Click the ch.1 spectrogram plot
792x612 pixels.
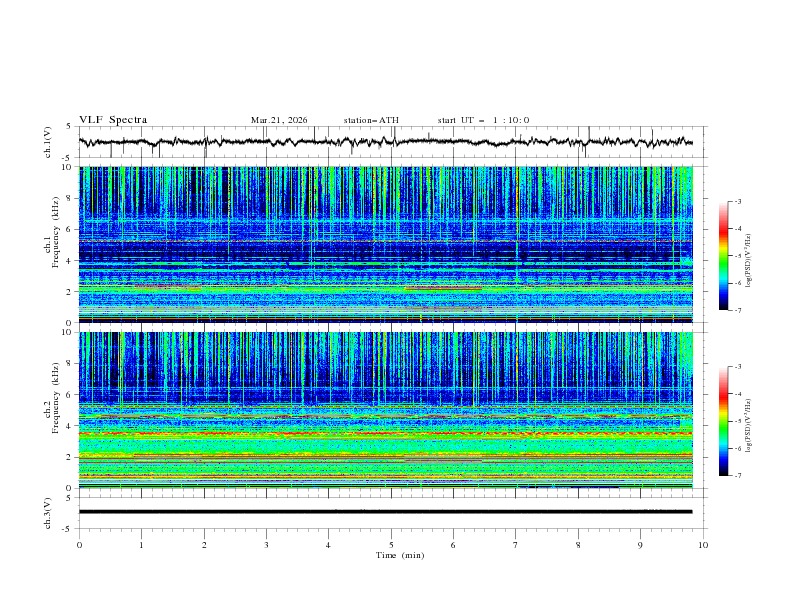pos(385,244)
